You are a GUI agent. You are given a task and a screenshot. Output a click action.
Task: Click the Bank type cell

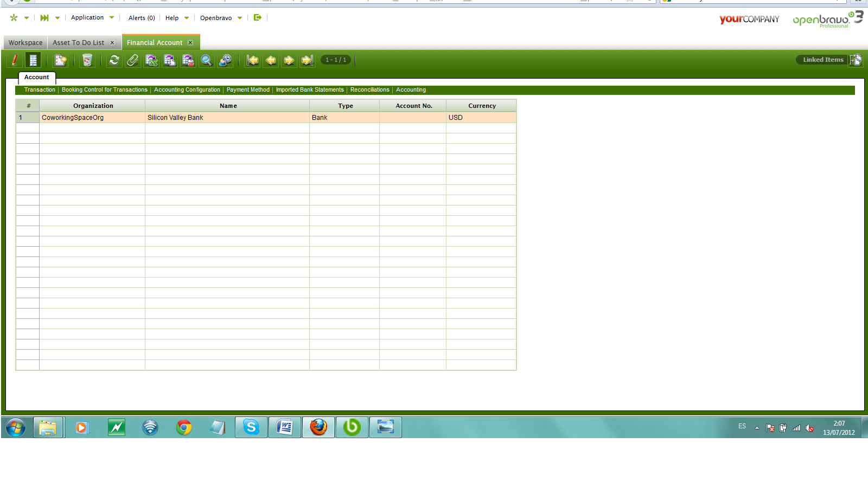(x=344, y=118)
